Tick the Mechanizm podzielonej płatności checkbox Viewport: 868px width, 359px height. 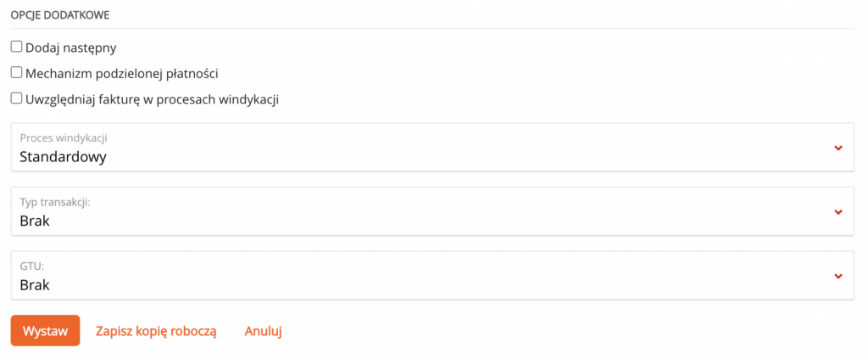point(16,73)
